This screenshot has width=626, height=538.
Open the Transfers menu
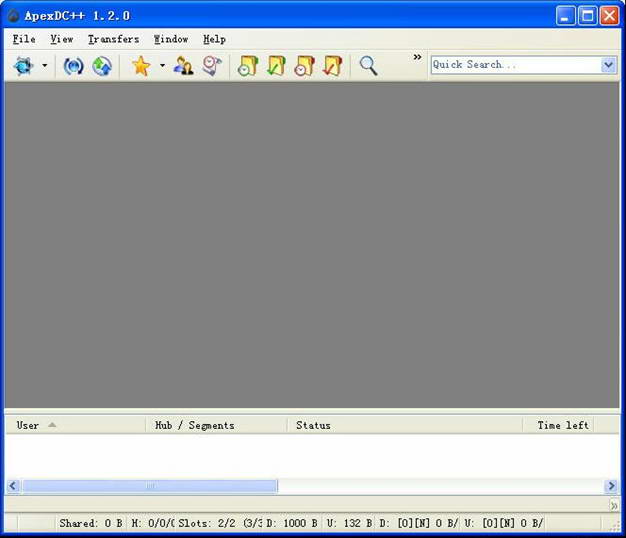113,39
